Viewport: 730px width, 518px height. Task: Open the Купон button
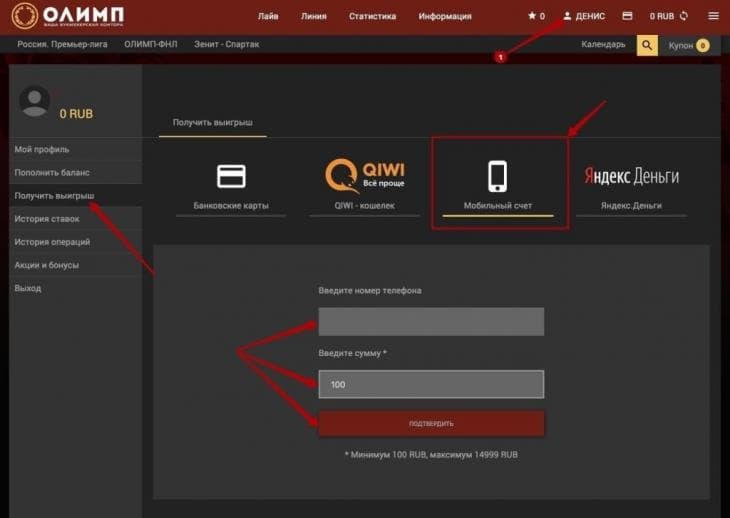tap(688, 45)
